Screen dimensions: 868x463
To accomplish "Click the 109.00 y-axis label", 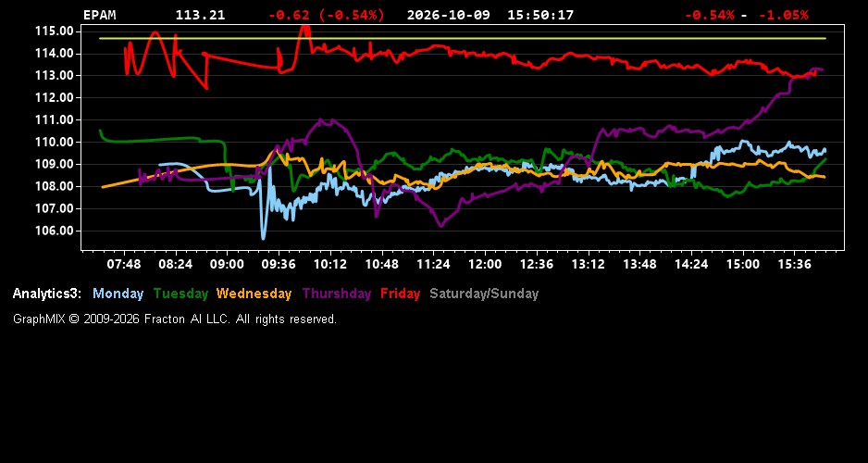I will (55, 164).
